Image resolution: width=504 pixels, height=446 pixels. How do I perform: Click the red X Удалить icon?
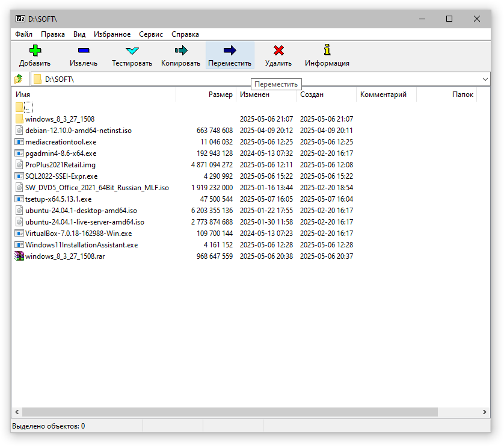pyautogui.click(x=278, y=51)
